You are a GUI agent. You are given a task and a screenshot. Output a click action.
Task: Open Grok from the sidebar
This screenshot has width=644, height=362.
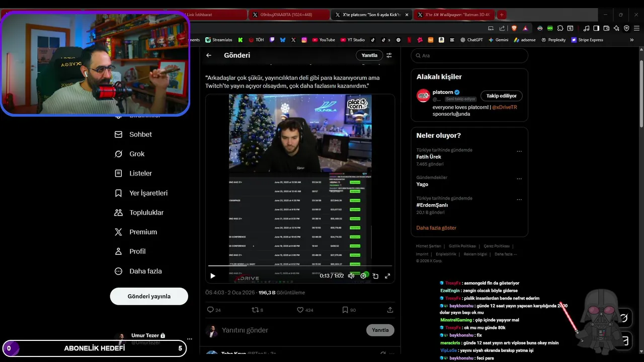click(130, 154)
